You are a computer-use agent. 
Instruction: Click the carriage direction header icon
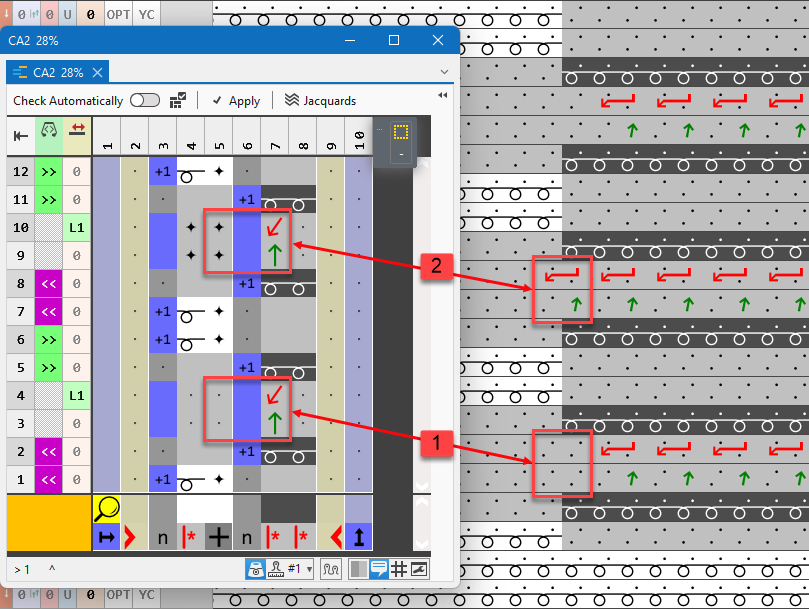48,131
